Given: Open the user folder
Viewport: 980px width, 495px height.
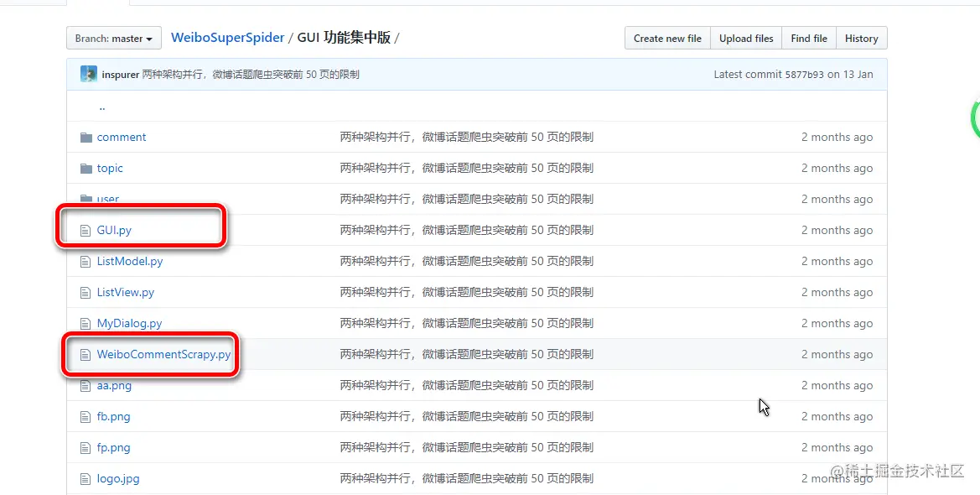Looking at the screenshot, I should point(107,199).
